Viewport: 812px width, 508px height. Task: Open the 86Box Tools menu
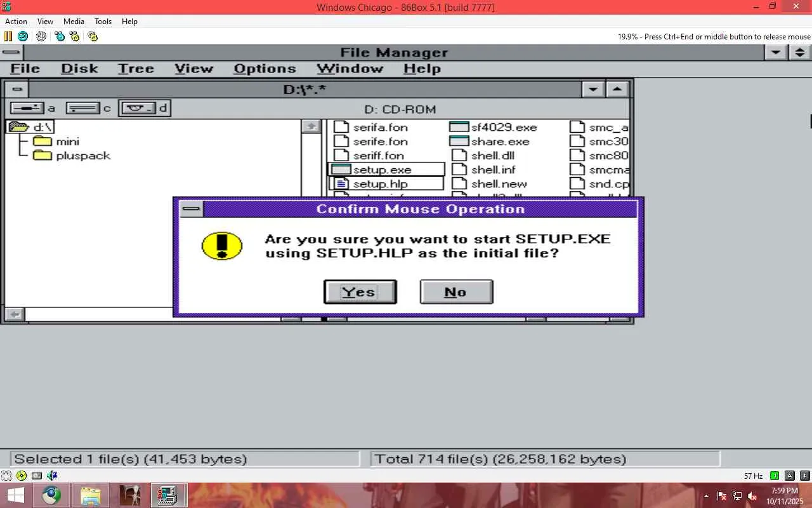pyautogui.click(x=103, y=22)
